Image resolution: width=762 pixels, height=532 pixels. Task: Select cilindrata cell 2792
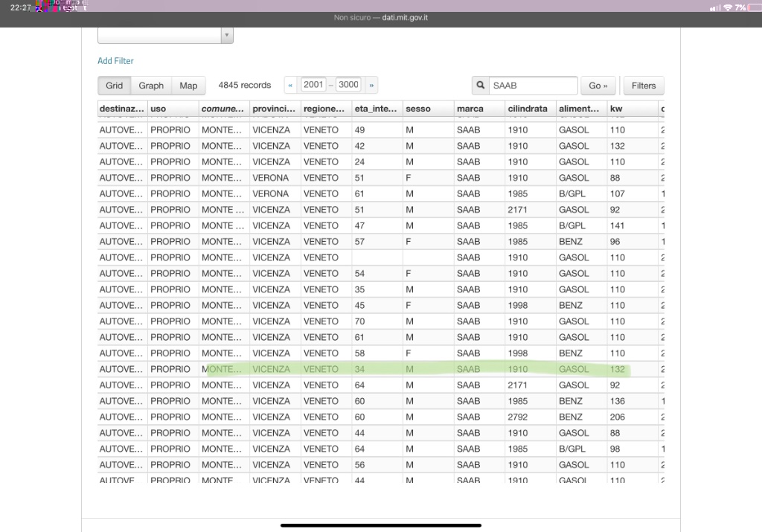point(530,417)
